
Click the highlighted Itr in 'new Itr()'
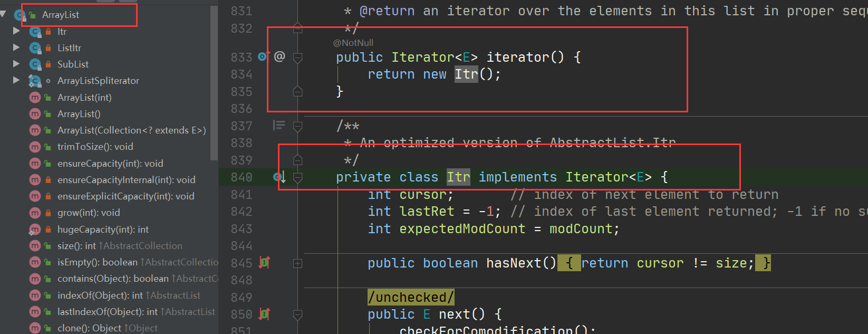466,74
